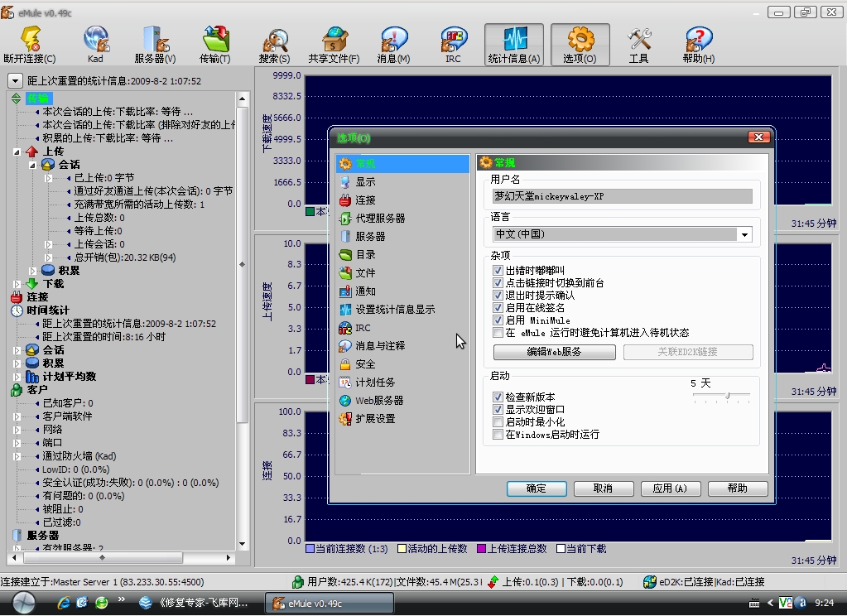Open the 消息 messages toolbar icon

pyautogui.click(x=393, y=45)
